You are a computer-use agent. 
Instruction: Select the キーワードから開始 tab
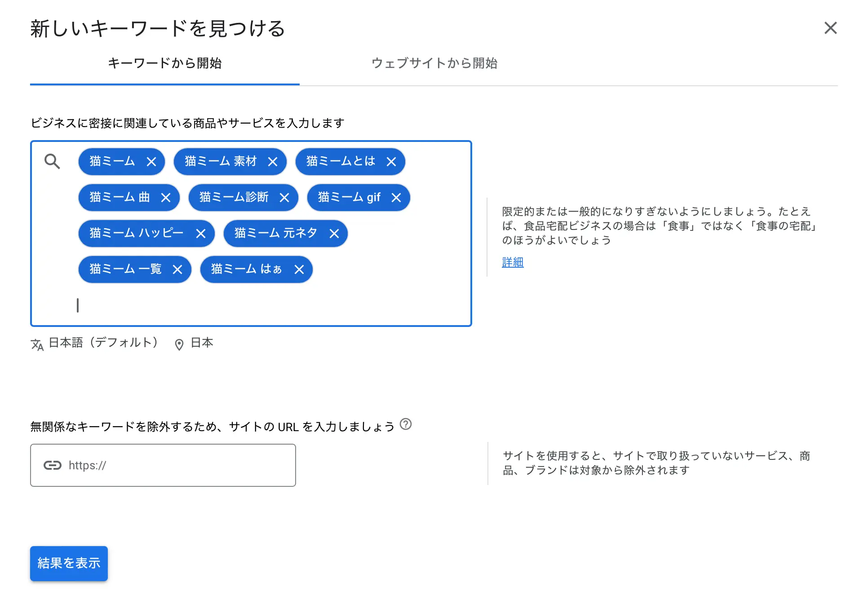164,63
